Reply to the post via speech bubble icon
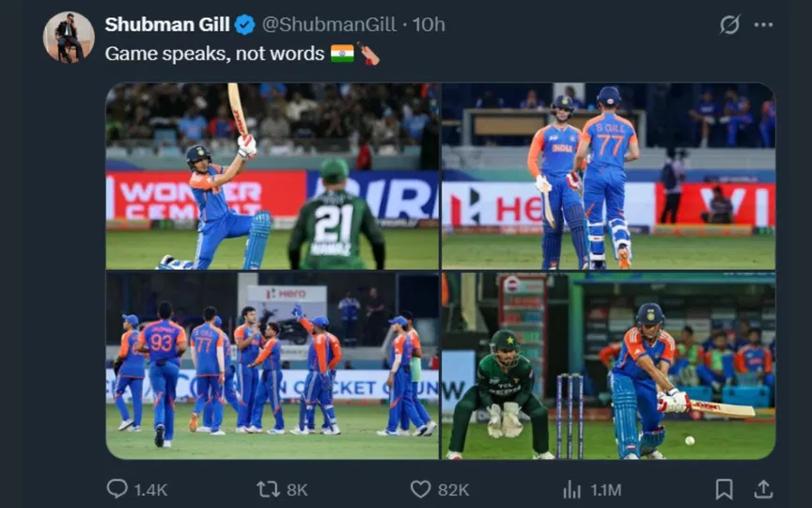Viewport: 812px width, 508px height. pos(117,489)
